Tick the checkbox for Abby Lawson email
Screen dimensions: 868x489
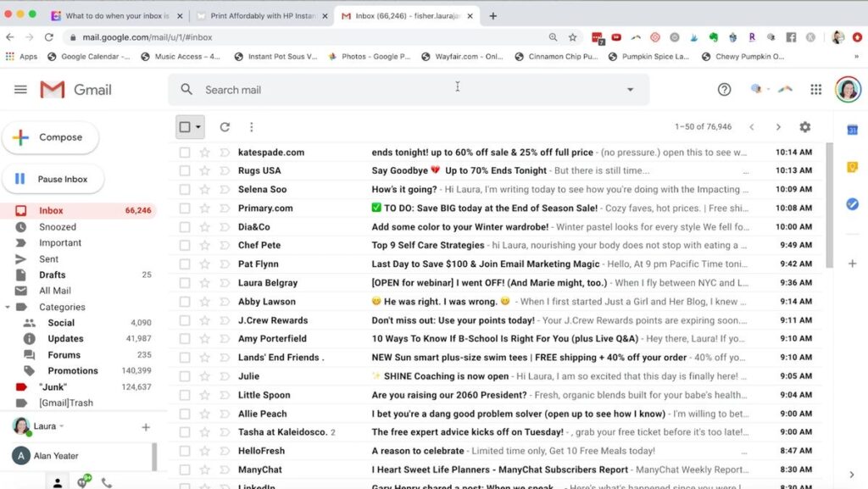[185, 302]
